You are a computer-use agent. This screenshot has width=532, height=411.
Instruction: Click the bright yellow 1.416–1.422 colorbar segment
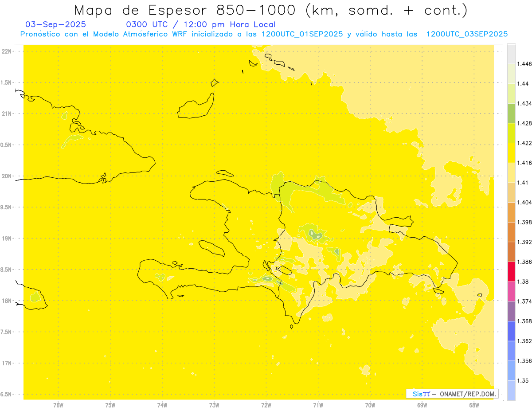pos(511,153)
